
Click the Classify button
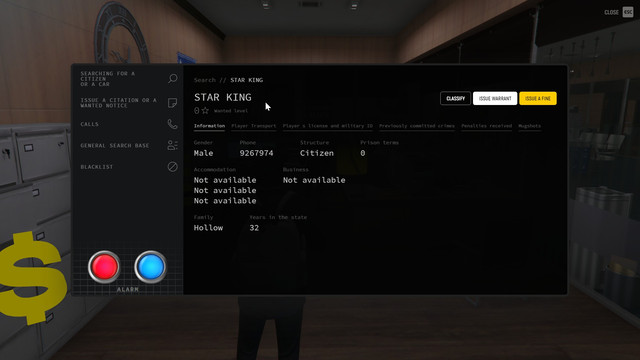tap(456, 98)
